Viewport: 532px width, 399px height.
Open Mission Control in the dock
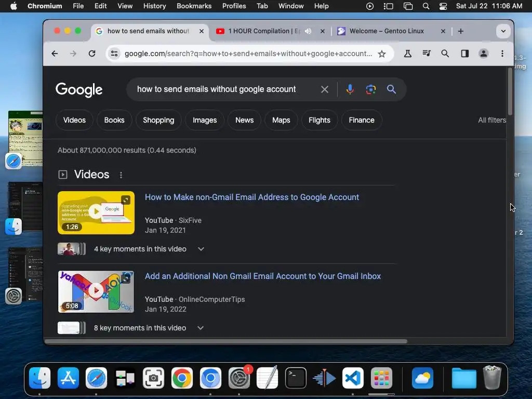125,378
